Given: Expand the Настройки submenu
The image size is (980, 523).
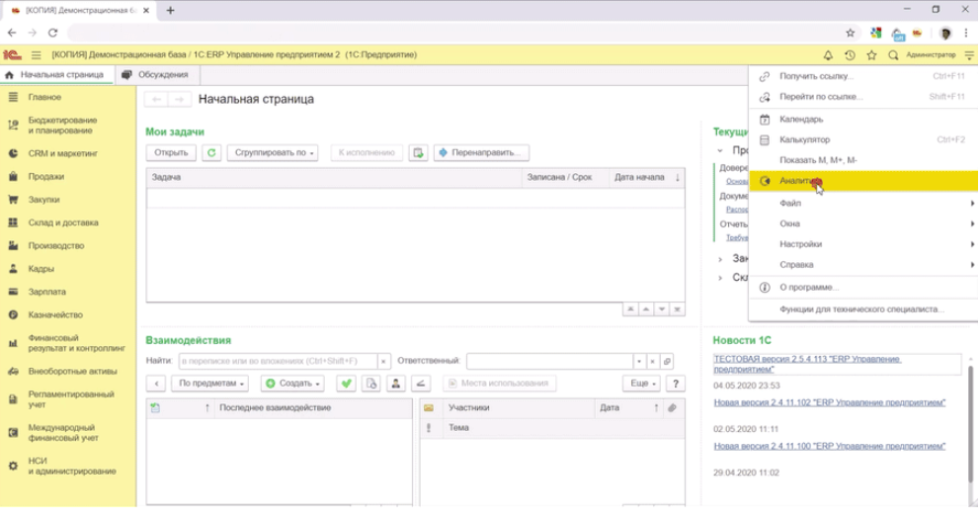Looking at the screenshot, I should (863, 244).
